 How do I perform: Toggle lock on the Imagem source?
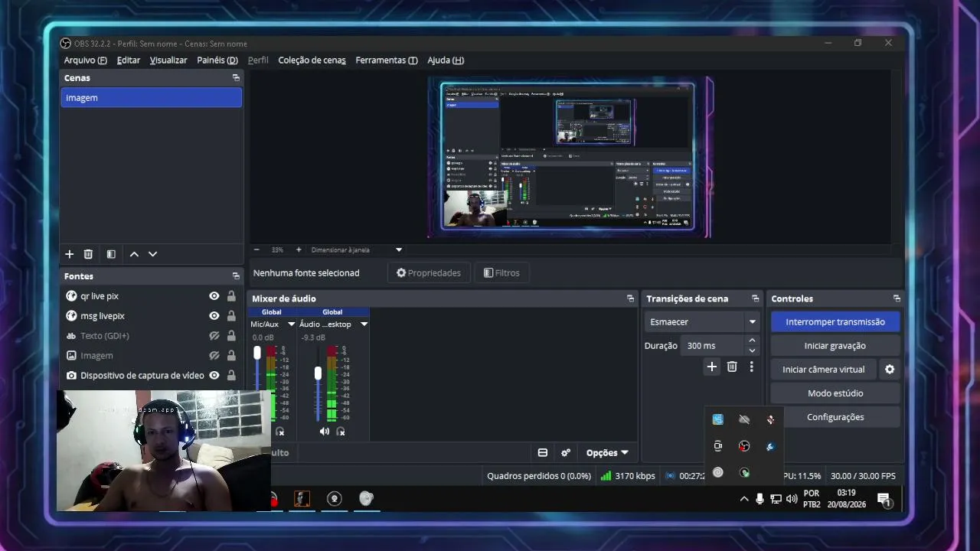pos(231,356)
